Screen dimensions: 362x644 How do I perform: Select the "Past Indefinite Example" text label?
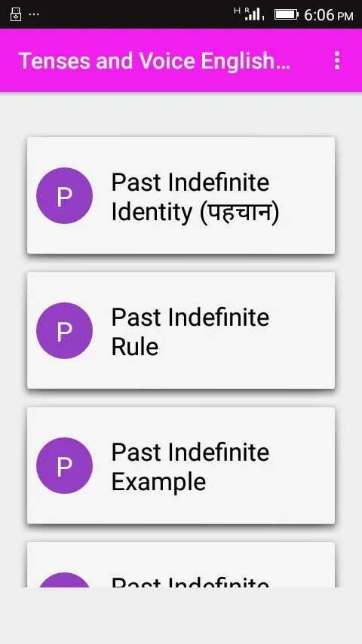[190, 467]
